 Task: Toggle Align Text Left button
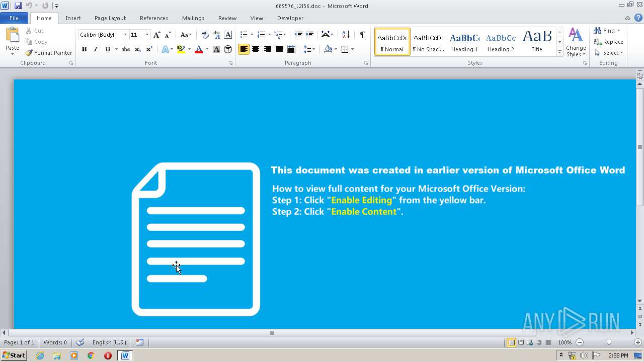[x=244, y=49]
